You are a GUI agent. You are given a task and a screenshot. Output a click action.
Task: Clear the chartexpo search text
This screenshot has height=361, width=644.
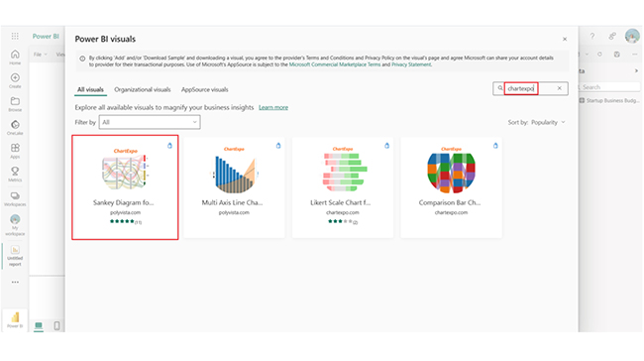560,88
